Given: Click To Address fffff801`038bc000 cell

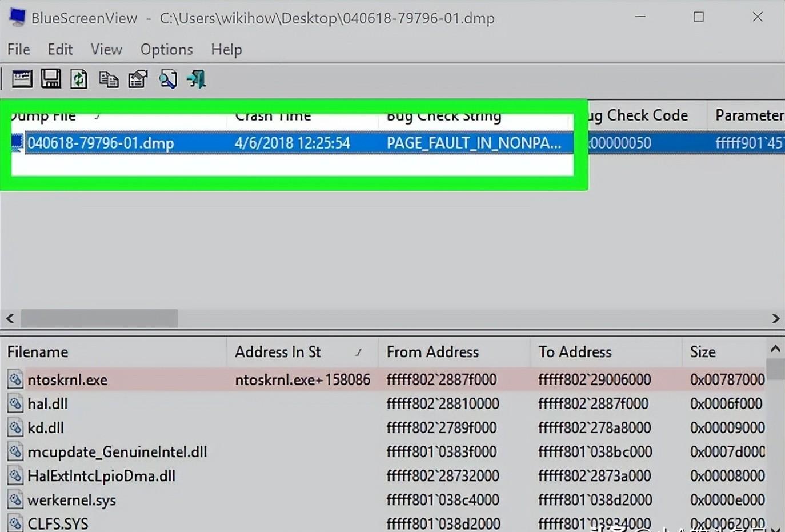Looking at the screenshot, I should tap(595, 451).
